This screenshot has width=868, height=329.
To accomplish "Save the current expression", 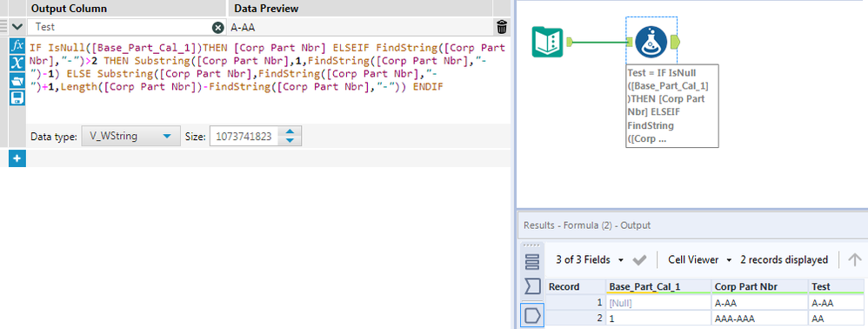I will [17, 98].
